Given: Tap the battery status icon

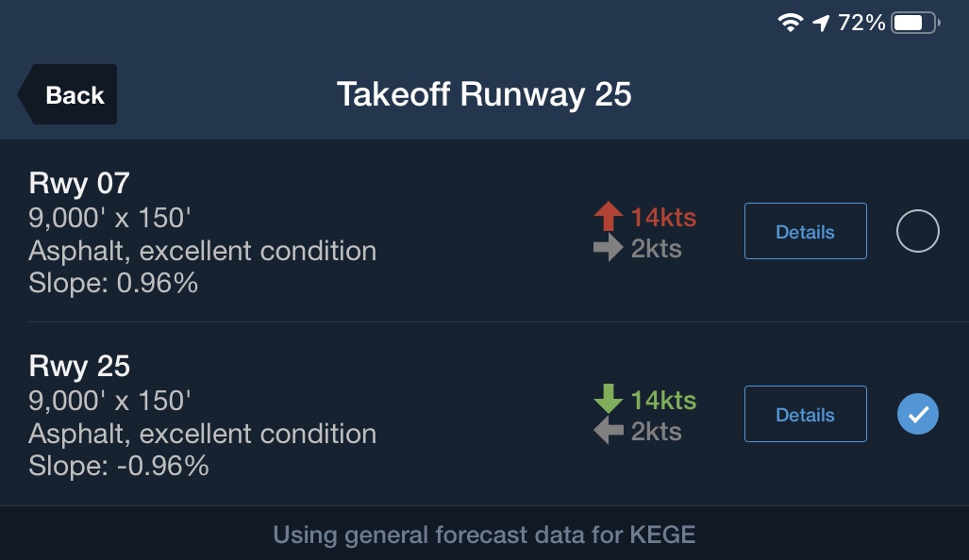Looking at the screenshot, I should pos(912,23).
